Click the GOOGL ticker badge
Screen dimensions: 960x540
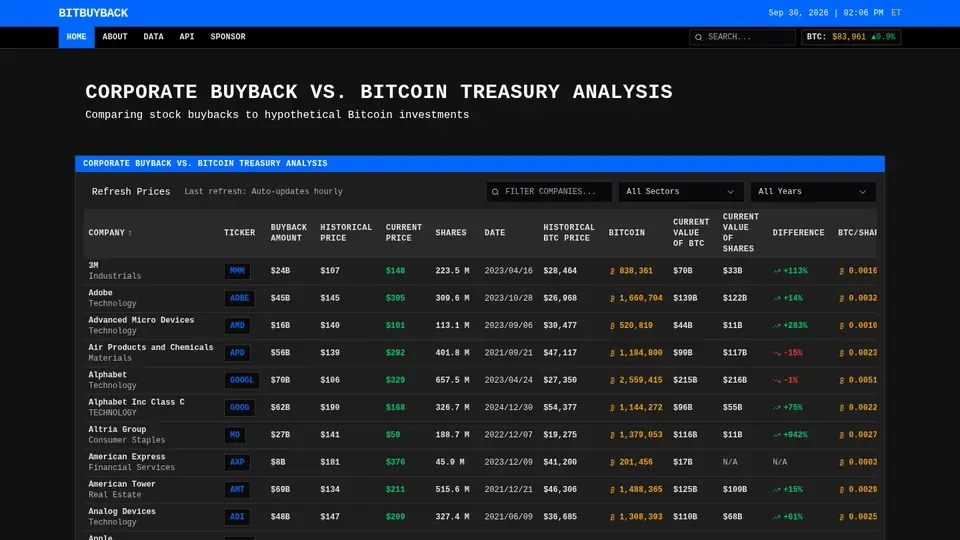click(242, 380)
